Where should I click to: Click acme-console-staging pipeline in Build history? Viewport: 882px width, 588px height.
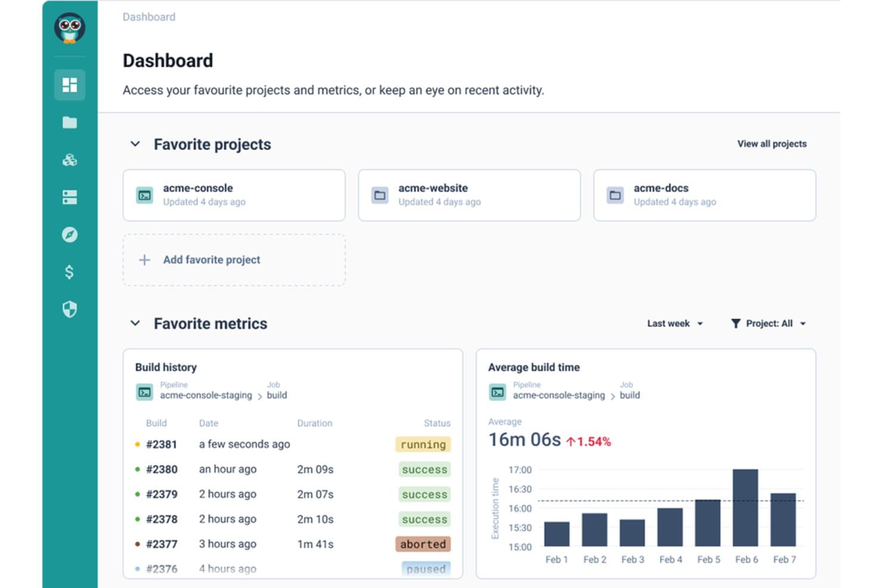pos(206,395)
